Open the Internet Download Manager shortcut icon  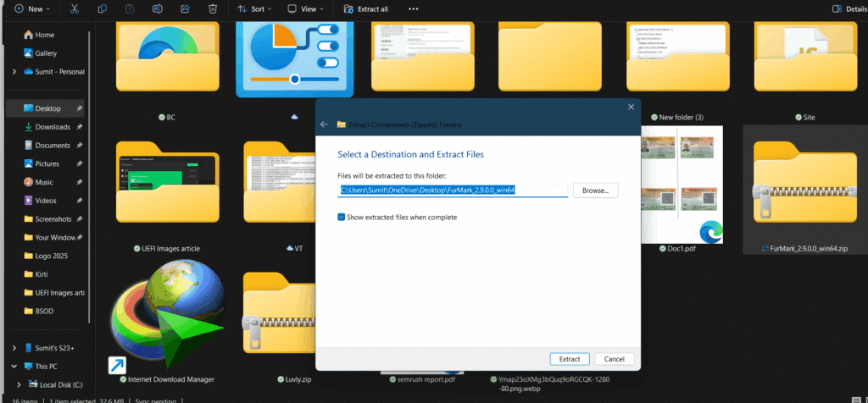159,322
